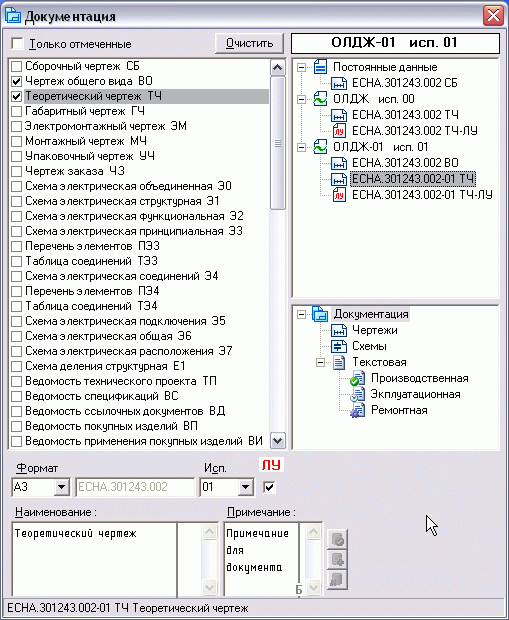This screenshot has width=509, height=620.
Task: Click the Эксплуатационная document icon with clock
Action: pyautogui.click(x=358, y=394)
